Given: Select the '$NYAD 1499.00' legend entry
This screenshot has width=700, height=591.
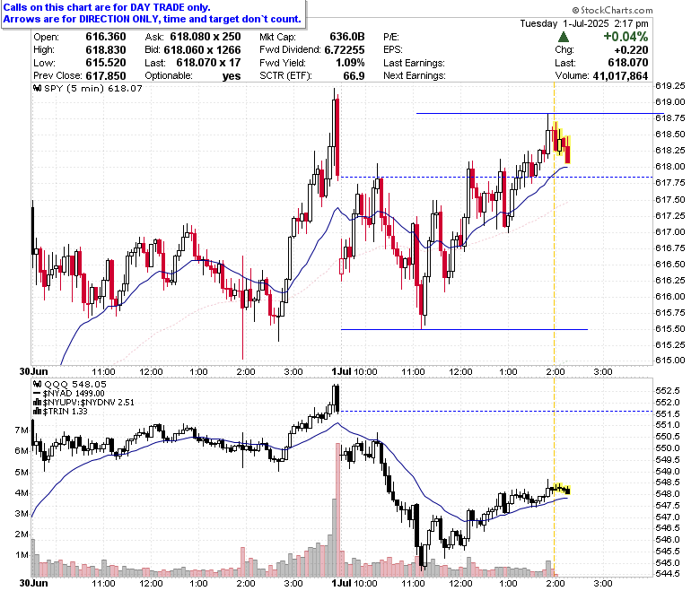Looking at the screenshot, I should click(74, 394).
